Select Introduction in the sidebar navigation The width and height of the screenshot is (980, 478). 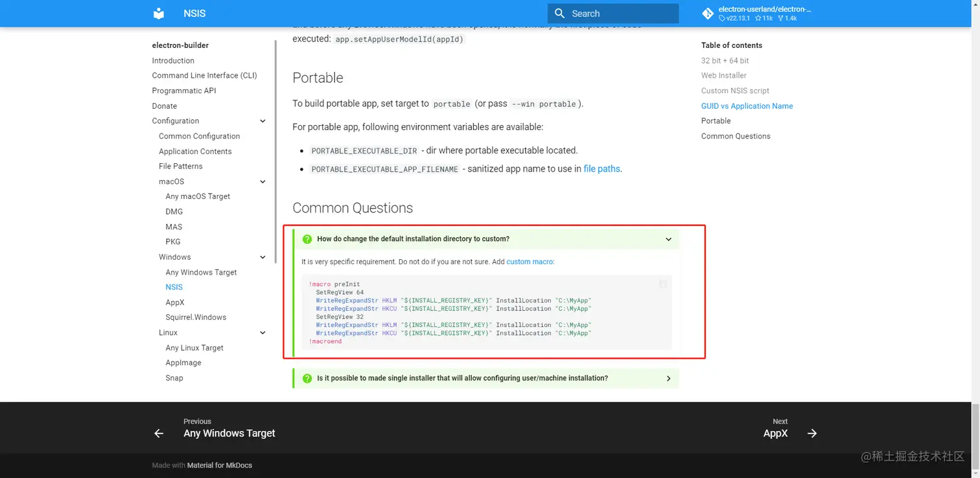coord(173,60)
